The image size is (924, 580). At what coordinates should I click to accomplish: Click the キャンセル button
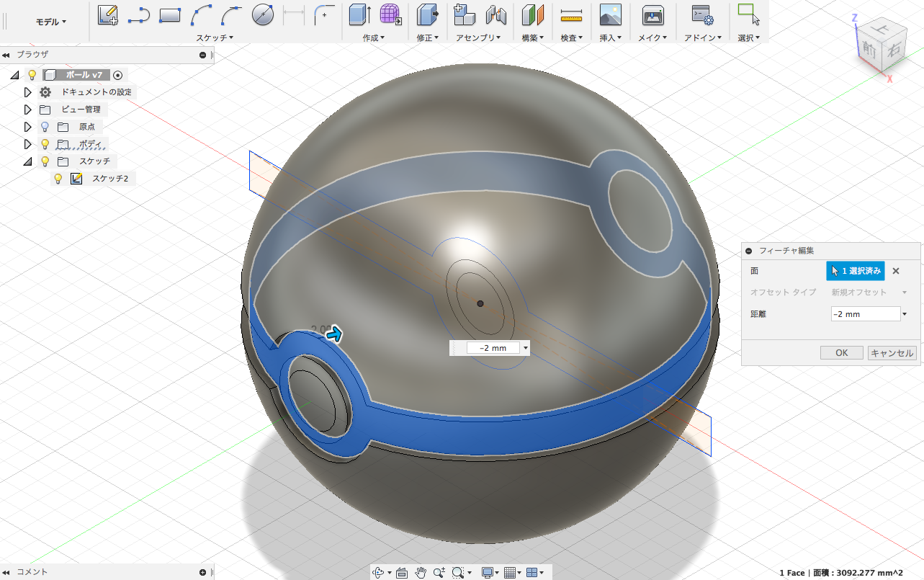pos(892,353)
